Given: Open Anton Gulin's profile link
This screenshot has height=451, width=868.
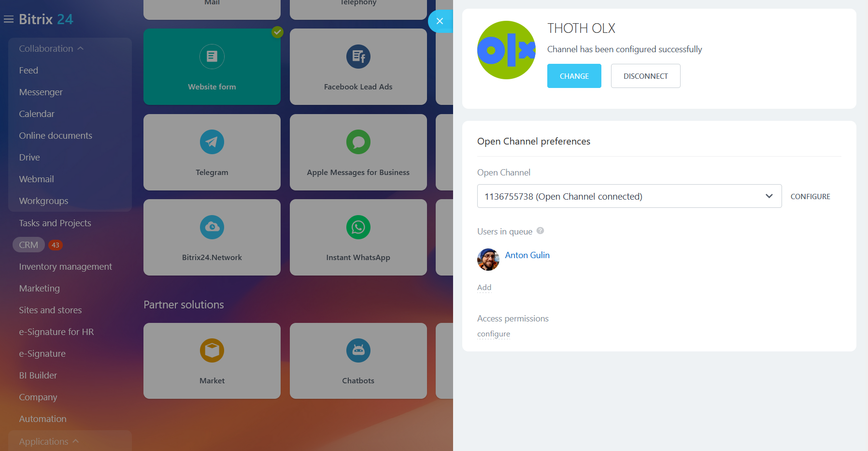Looking at the screenshot, I should tap(527, 255).
